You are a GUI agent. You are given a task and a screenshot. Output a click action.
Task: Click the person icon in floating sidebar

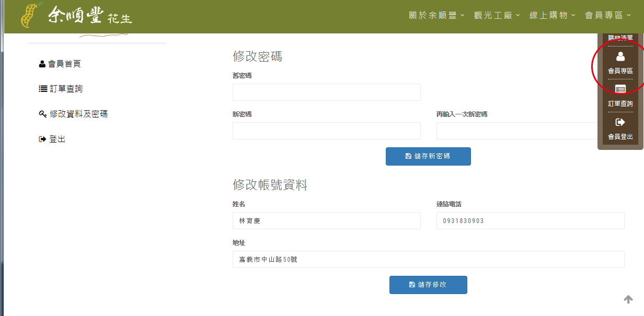point(620,56)
